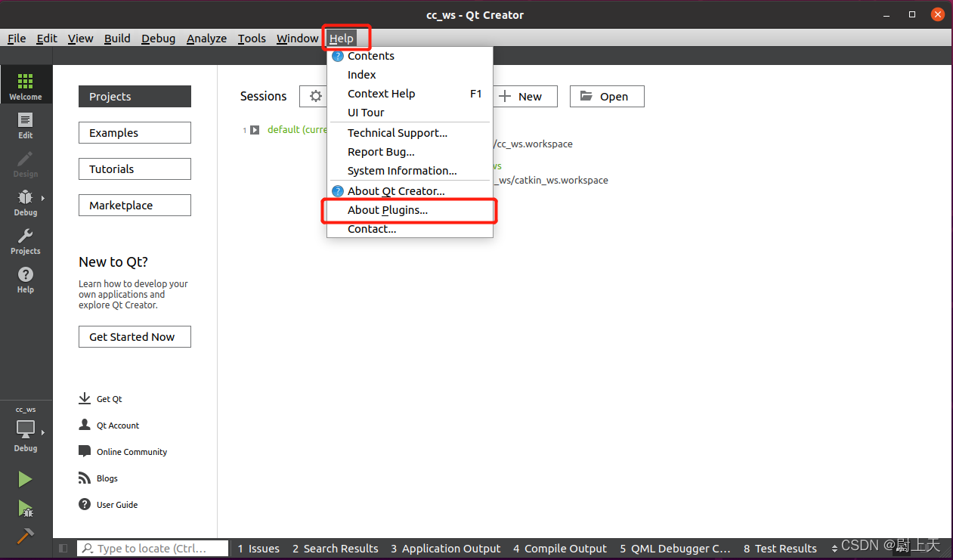The height and width of the screenshot is (560, 953).
Task: Open the View menu
Action: (81, 38)
